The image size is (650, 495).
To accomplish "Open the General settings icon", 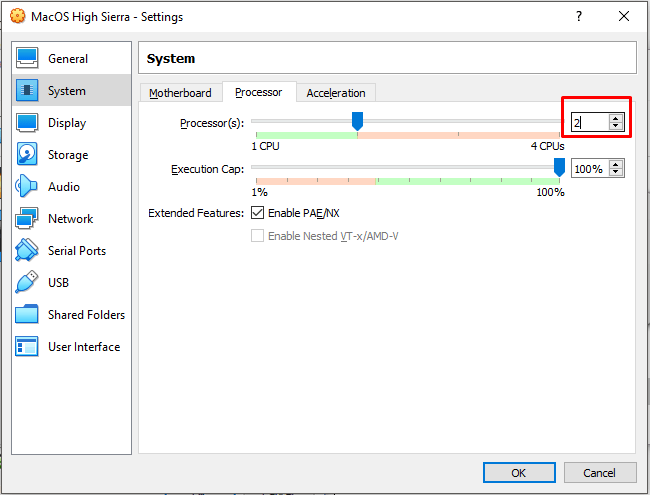I will (28, 59).
